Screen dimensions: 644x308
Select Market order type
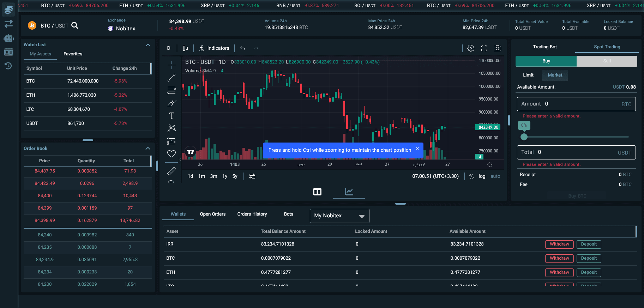click(555, 75)
